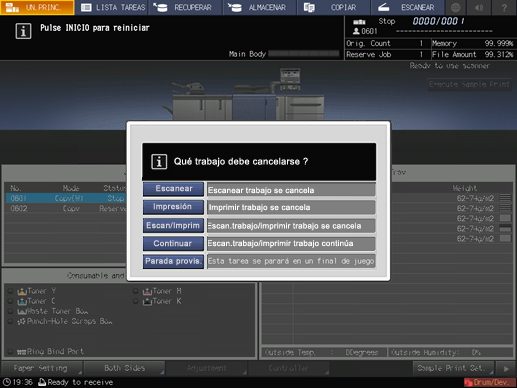Select Toner K indicator
This screenshot has height=388, width=517.
click(135, 301)
